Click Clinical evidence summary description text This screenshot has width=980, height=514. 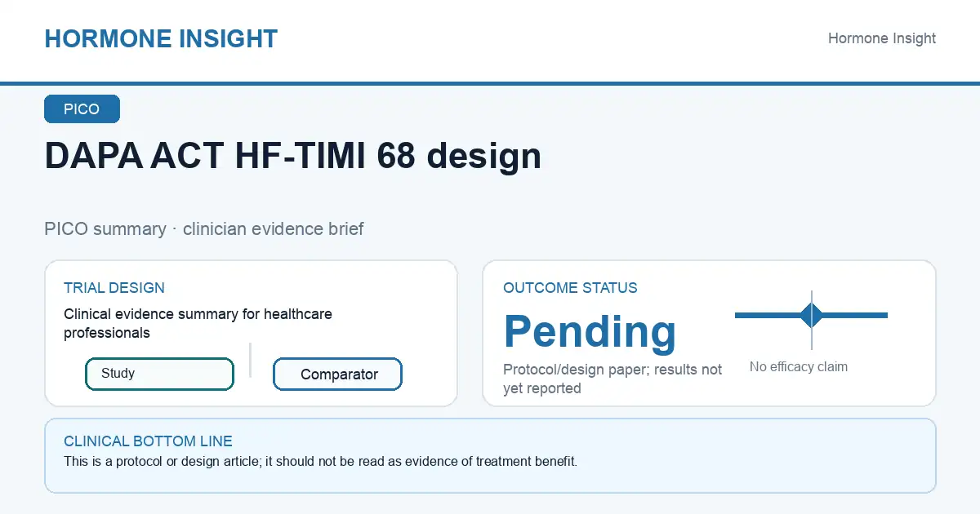tap(198, 323)
